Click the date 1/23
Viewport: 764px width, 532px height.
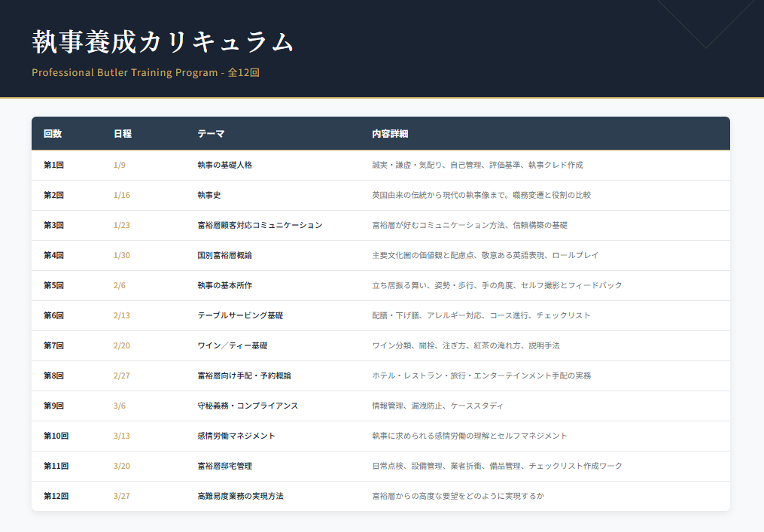tap(122, 225)
